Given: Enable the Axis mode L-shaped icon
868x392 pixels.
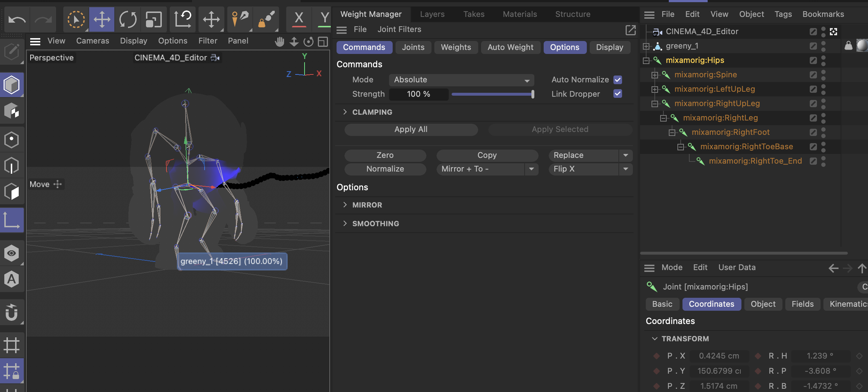Looking at the screenshot, I should coord(12,220).
